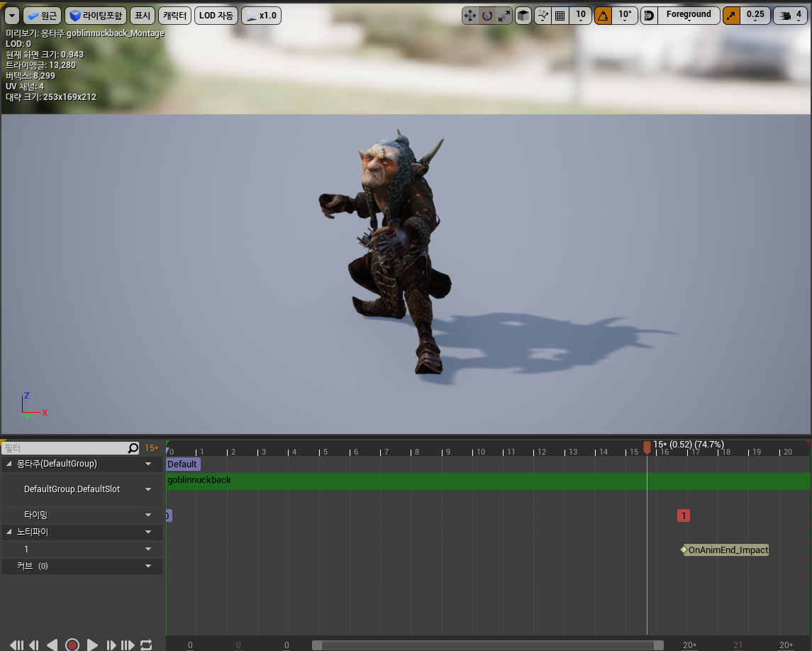Open the 라이팅포함 view mode menu

(x=96, y=16)
